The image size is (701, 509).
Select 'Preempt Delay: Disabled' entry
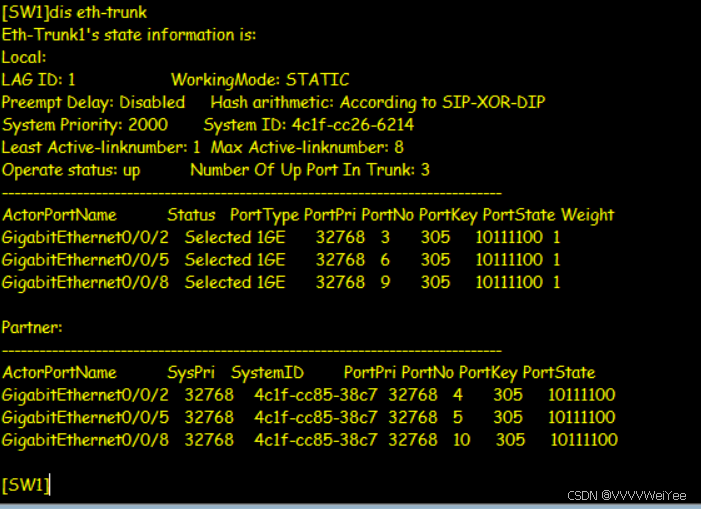[93, 102]
